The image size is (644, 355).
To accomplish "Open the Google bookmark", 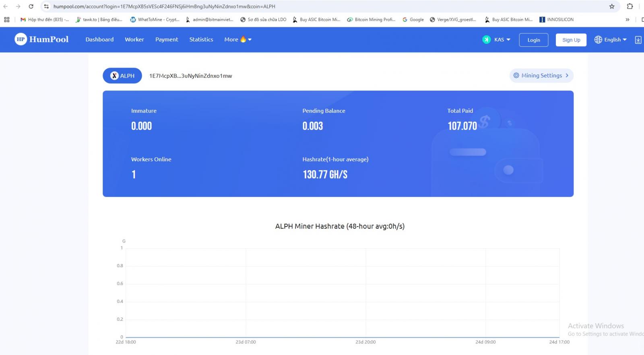I will [413, 19].
